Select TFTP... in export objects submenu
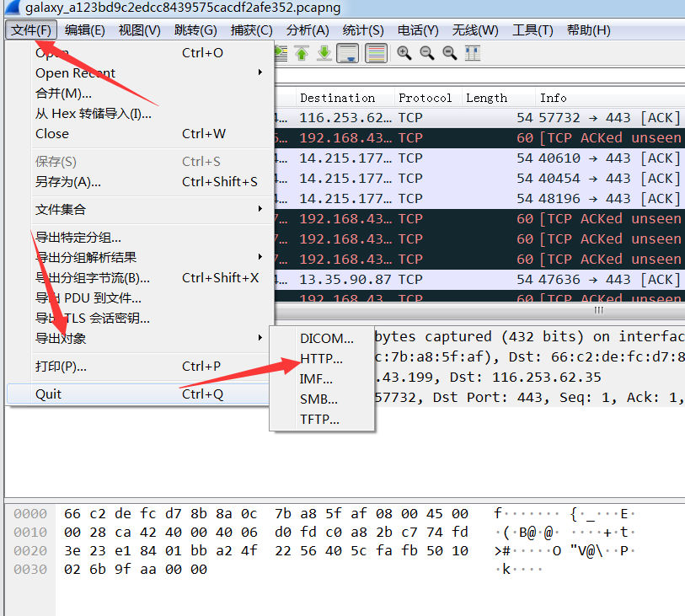This screenshot has width=685, height=616. point(322,420)
